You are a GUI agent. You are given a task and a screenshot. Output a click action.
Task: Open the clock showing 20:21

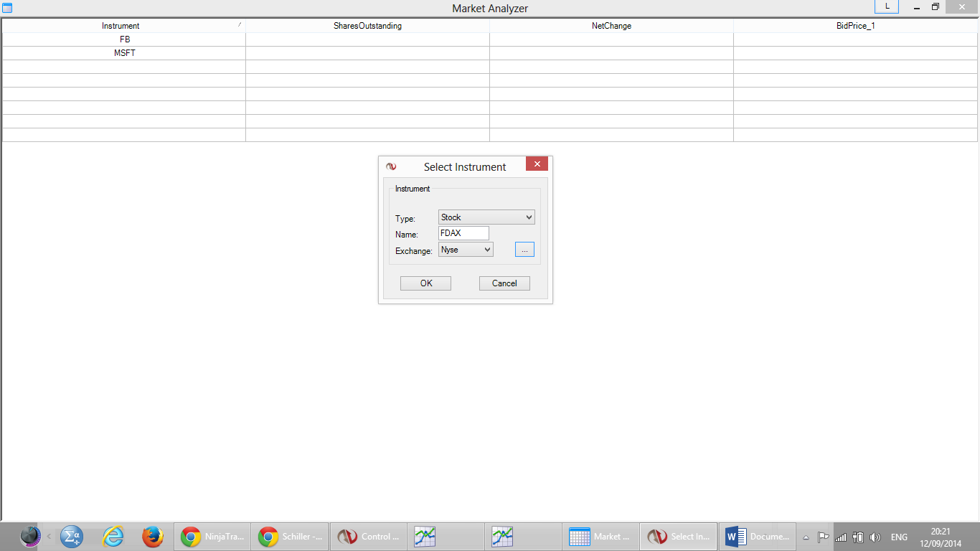coord(941,537)
